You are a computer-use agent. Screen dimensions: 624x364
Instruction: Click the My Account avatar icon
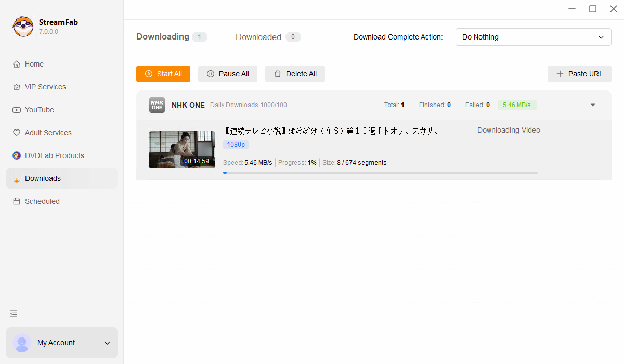[22, 343]
